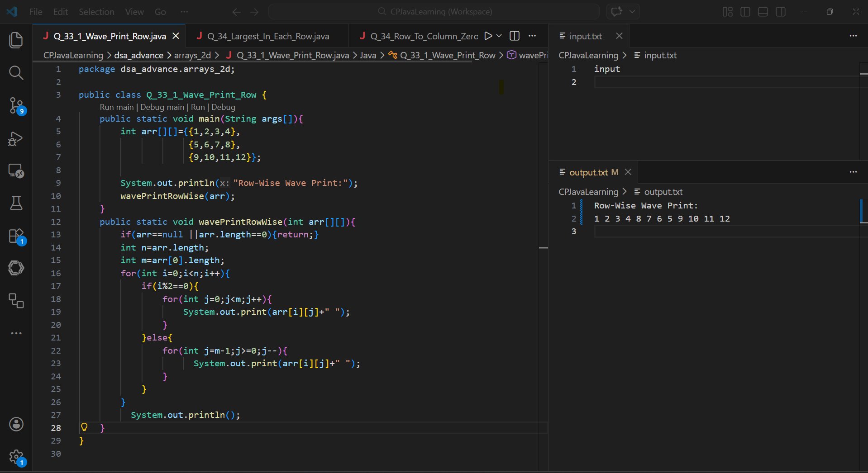Screen dimensions: 868x473
Task: Click the Run main CodeLens link
Action: click(116, 107)
